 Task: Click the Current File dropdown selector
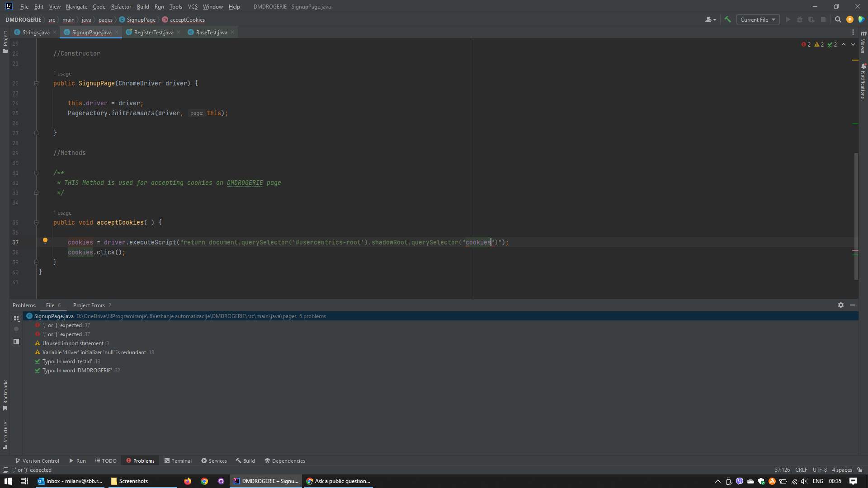click(x=757, y=20)
